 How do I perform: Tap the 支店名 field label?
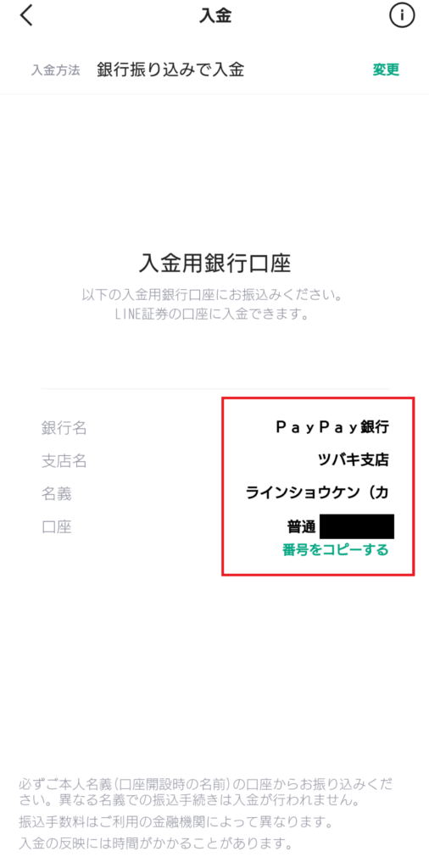pyautogui.click(x=64, y=460)
